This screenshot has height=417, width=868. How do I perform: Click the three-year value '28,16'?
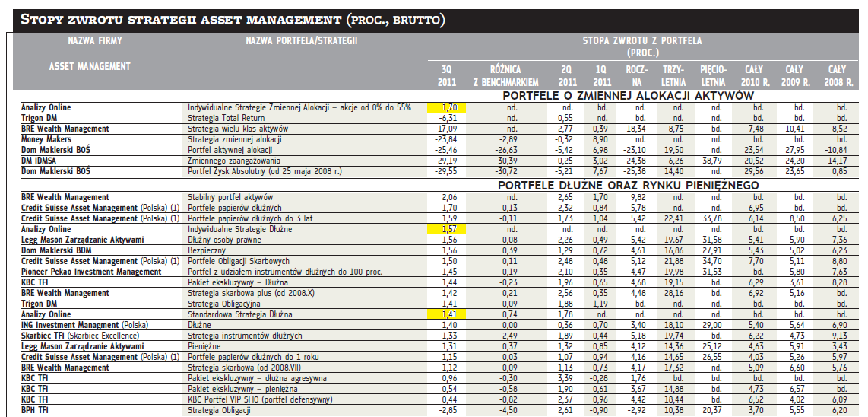tap(673, 293)
